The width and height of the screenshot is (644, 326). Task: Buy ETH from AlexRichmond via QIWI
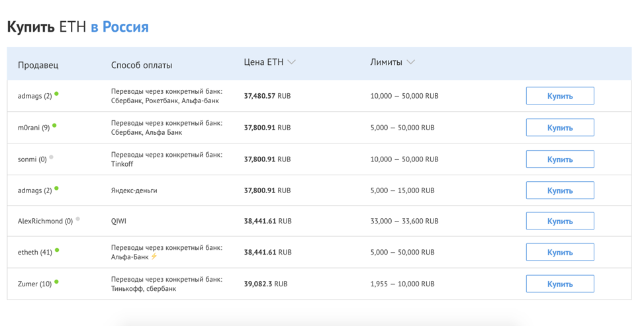coord(559,222)
